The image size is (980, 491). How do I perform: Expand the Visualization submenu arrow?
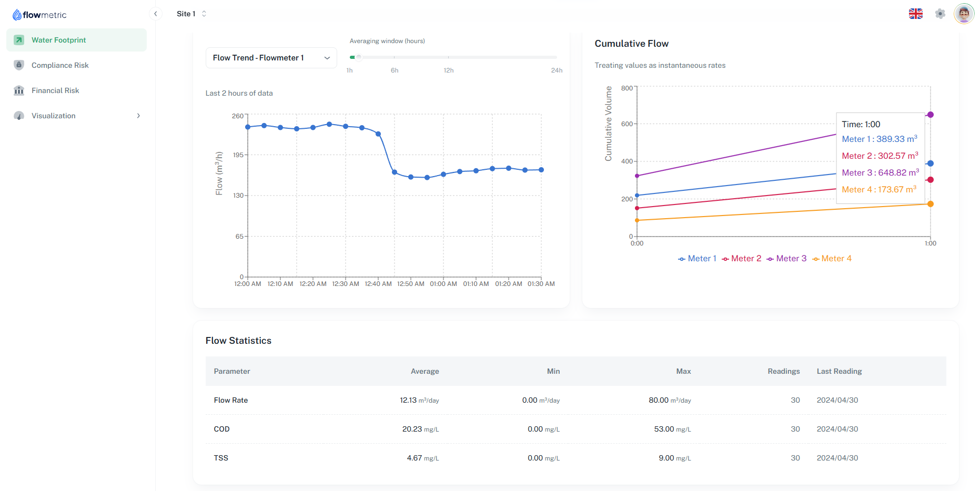138,116
